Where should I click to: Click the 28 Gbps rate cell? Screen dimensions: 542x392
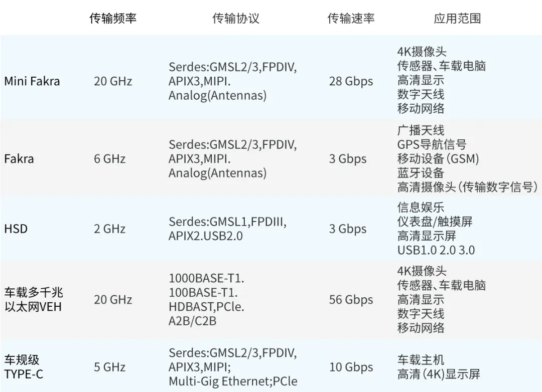point(351,81)
